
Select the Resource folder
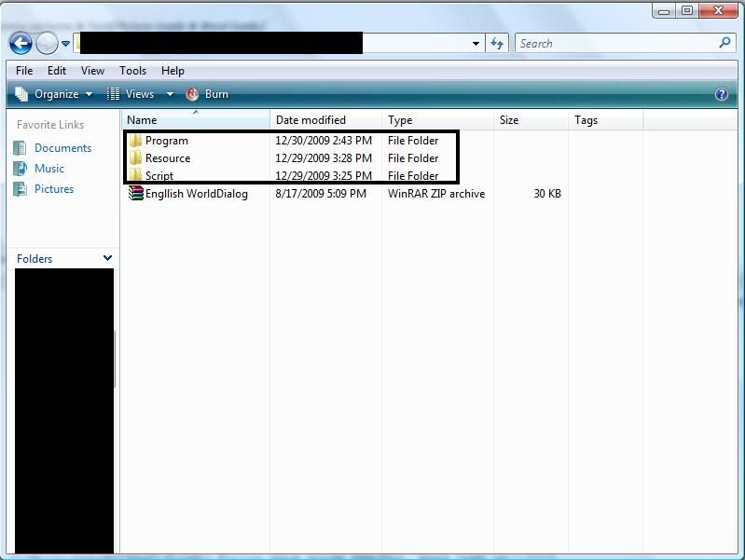[x=167, y=158]
